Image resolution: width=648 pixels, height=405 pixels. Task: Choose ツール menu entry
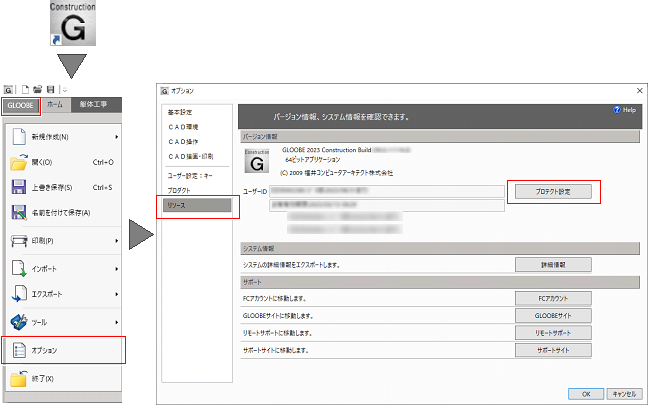pos(64,322)
